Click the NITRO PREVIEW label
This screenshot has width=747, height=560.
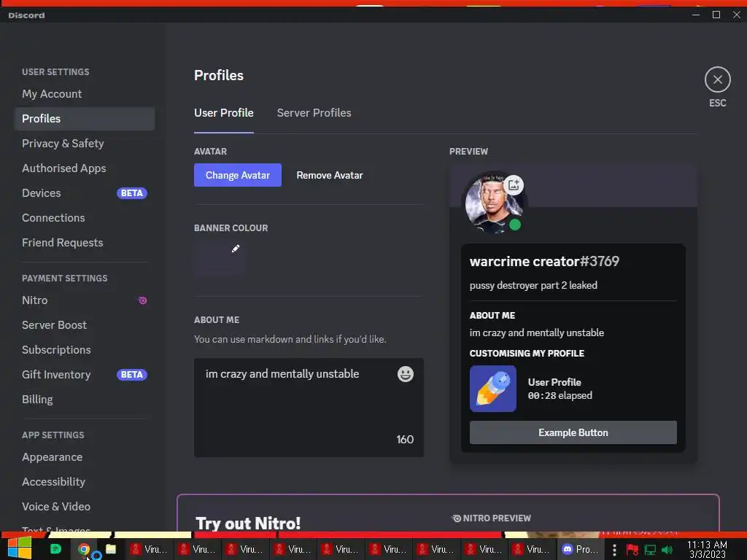coord(491,518)
